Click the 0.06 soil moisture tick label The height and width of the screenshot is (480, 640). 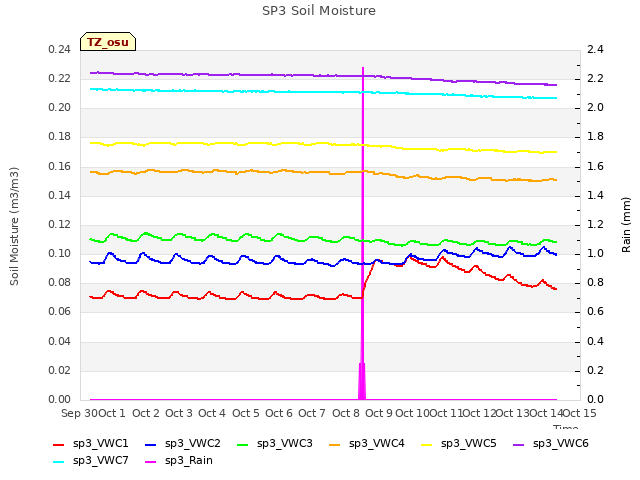click(x=60, y=312)
